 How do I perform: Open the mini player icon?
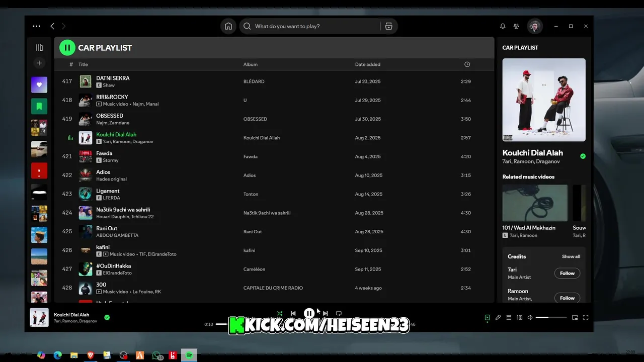[x=575, y=317]
